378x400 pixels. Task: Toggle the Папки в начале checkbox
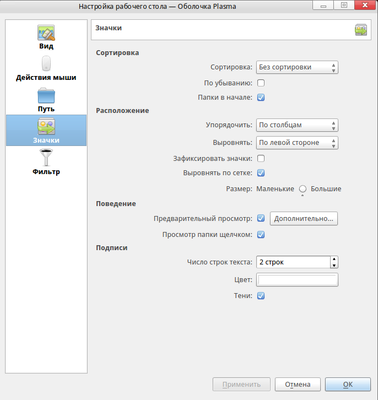pyautogui.click(x=261, y=97)
